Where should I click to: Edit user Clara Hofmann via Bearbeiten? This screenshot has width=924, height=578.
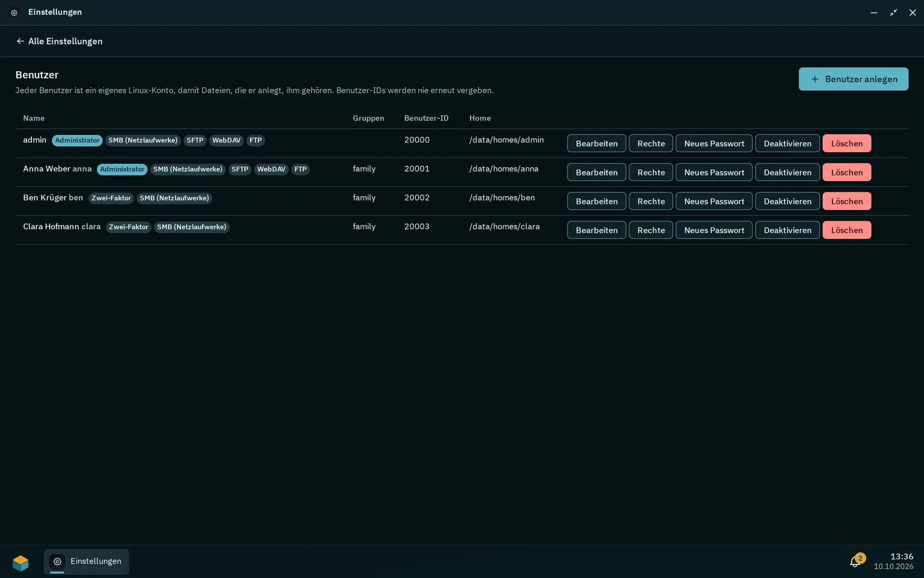click(x=597, y=230)
